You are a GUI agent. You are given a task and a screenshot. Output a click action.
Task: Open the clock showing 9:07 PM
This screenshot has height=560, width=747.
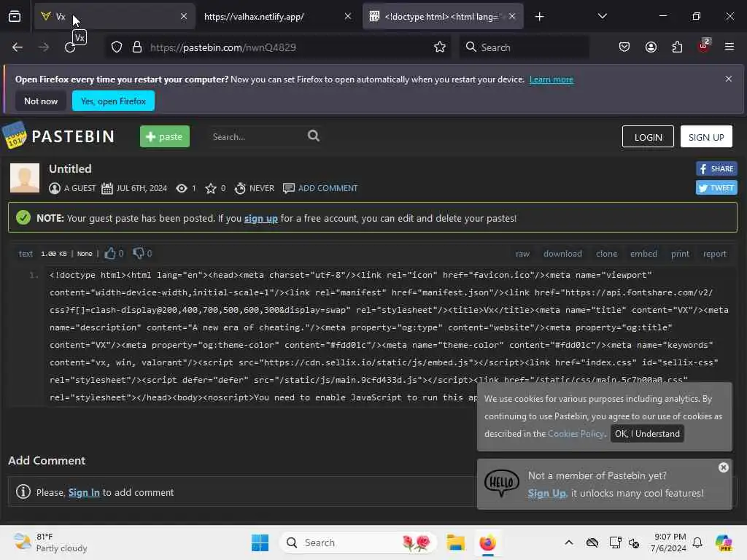[x=668, y=542]
